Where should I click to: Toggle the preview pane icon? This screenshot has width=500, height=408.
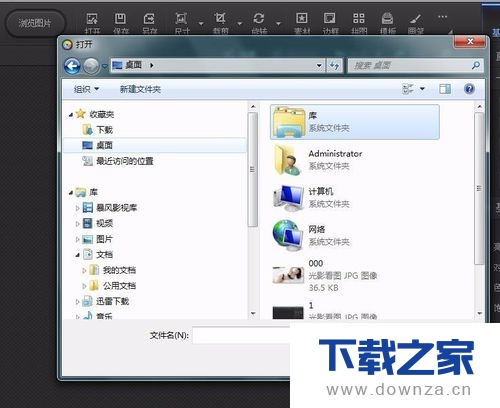445,89
